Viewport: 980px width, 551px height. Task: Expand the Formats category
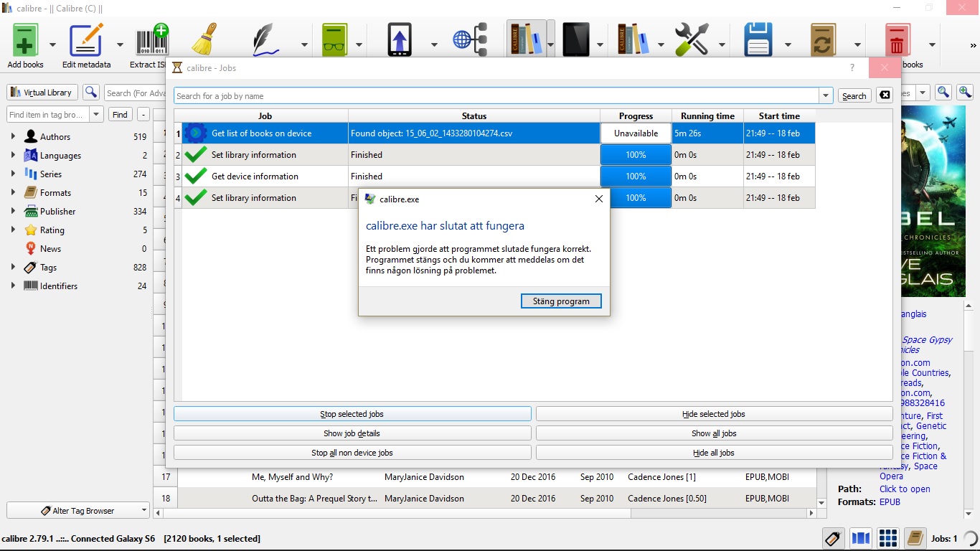pyautogui.click(x=13, y=192)
